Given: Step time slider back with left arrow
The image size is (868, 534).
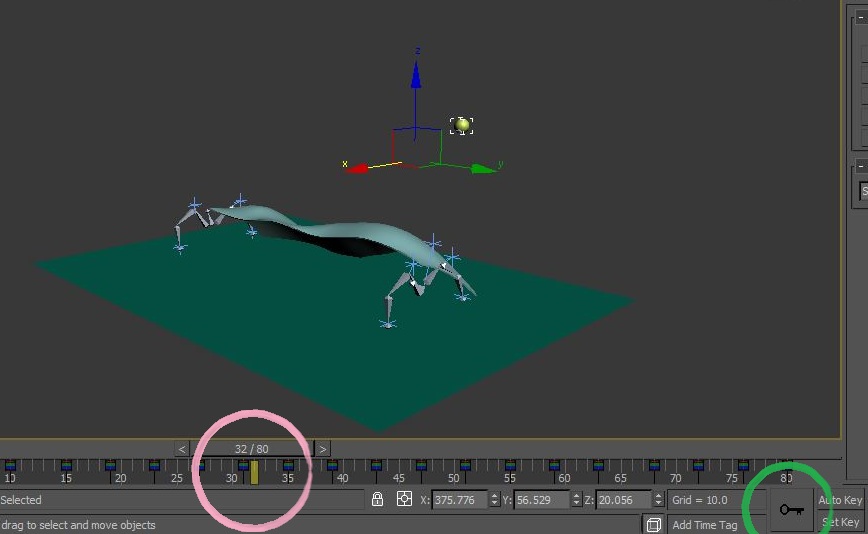Looking at the screenshot, I should [x=182, y=449].
